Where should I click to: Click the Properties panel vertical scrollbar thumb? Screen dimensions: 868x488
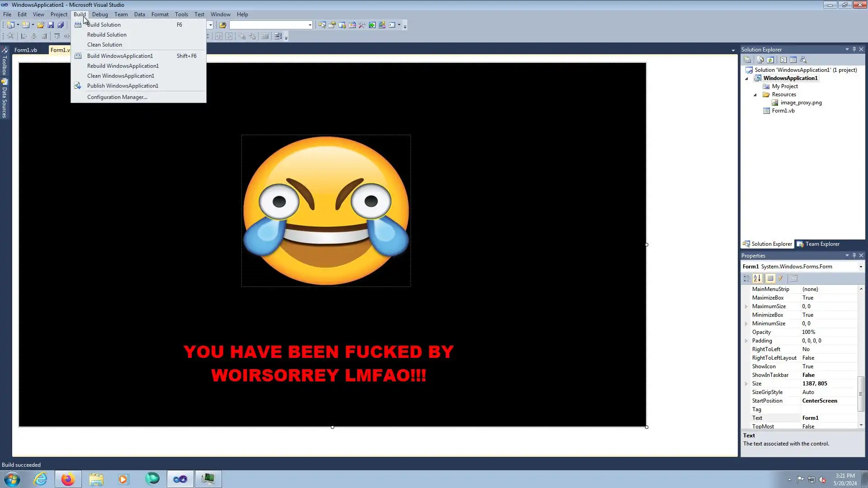coord(861,394)
